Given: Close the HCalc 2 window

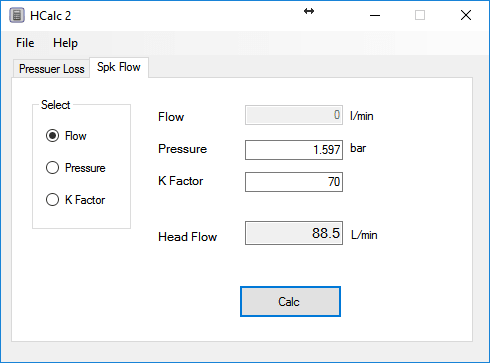Looking at the screenshot, I should (x=466, y=15).
